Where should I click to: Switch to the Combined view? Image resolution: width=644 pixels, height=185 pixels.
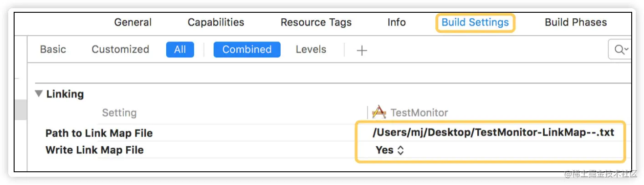click(247, 49)
